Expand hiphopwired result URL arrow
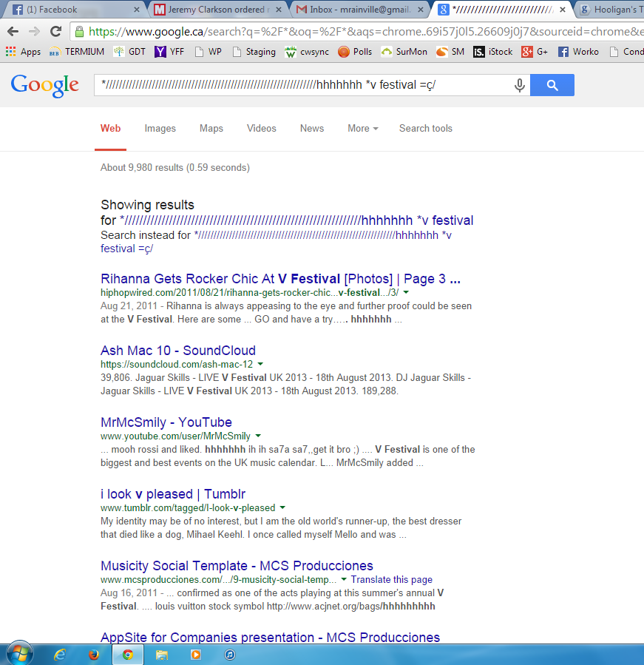 click(x=406, y=292)
